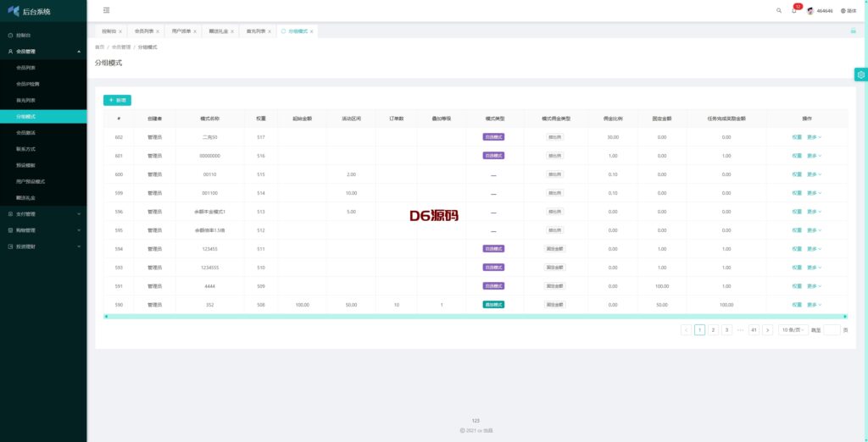The width and height of the screenshot is (868, 442).
Task: Click the teal mode tag in row 590
Action: (x=493, y=305)
